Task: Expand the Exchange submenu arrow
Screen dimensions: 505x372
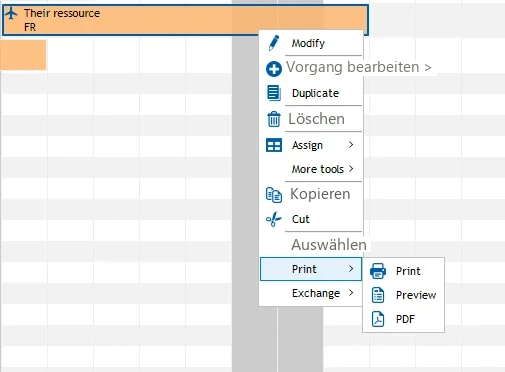Action: point(351,293)
